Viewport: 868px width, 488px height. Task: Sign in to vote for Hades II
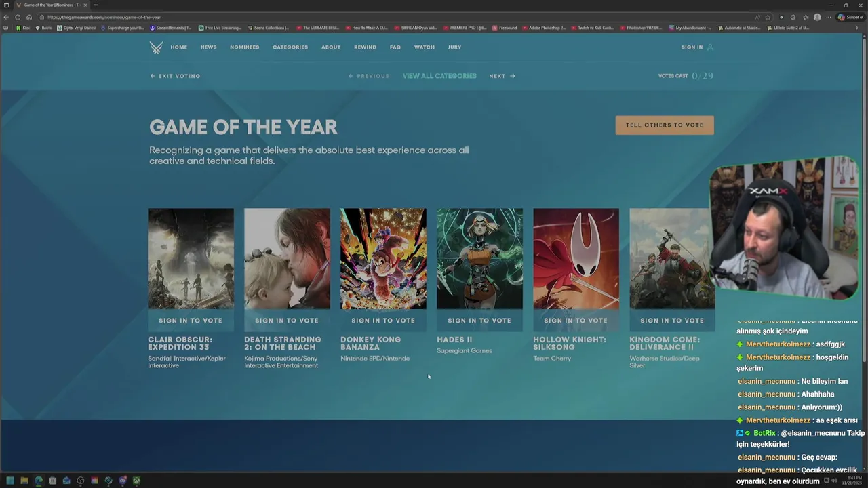tap(479, 321)
